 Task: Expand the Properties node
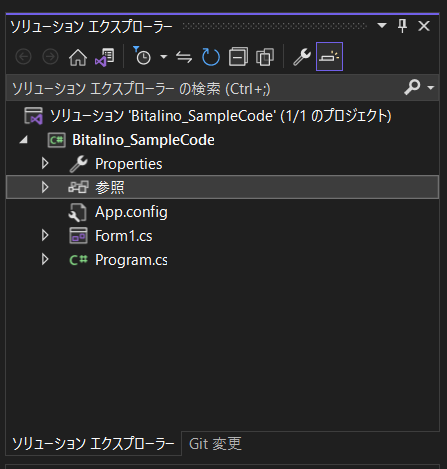coord(45,163)
